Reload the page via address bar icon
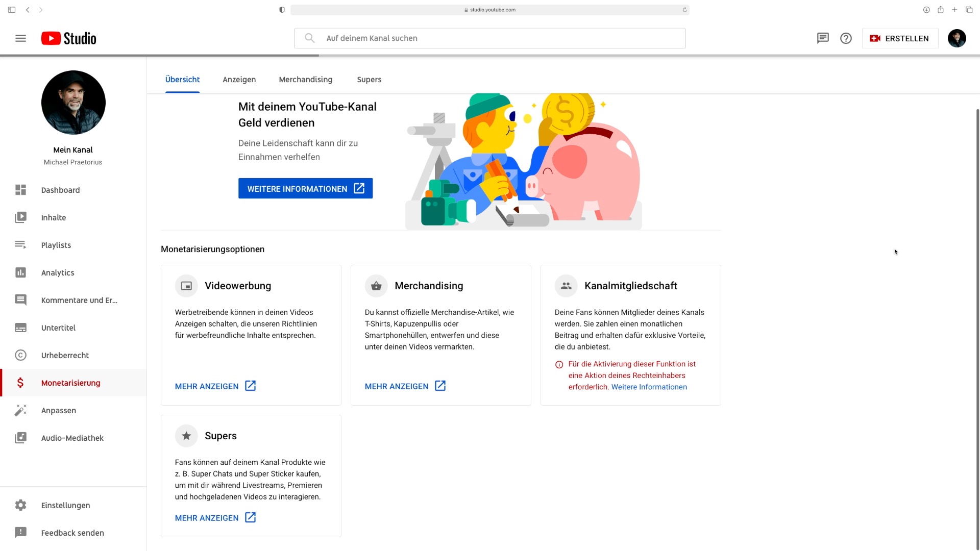Viewport: 980px width, 551px height. pyautogui.click(x=684, y=10)
